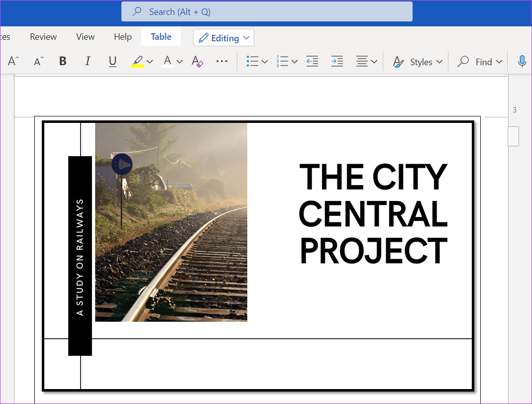Clear all formatting
This screenshot has height=404, width=532.
click(197, 61)
